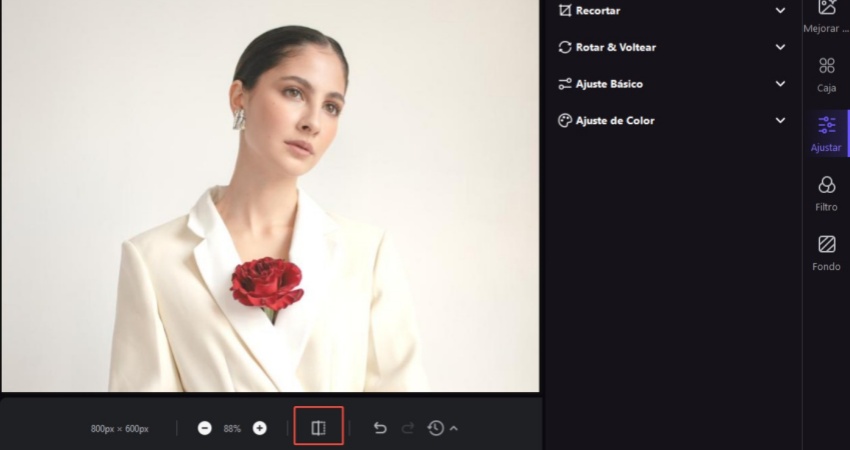Viewport: 850px width, 450px height.
Task: Redo the last undone edit
Action: point(408,428)
